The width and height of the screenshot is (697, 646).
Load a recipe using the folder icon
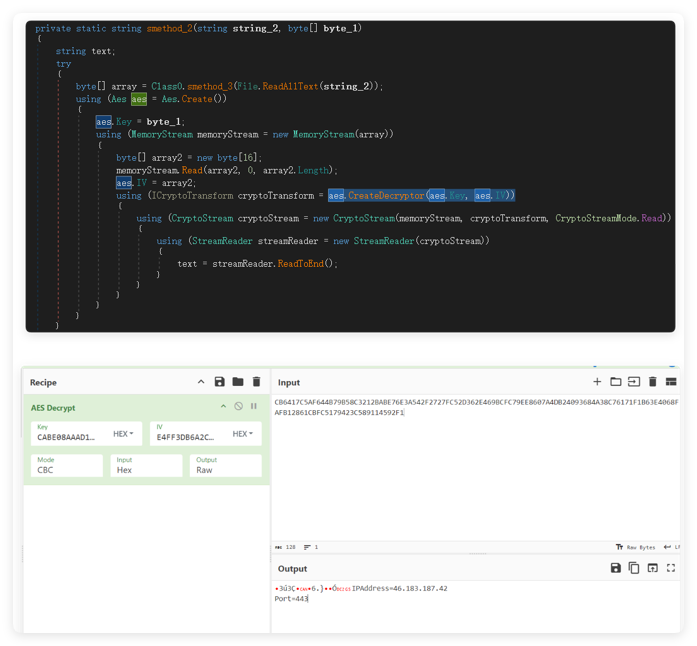(238, 382)
